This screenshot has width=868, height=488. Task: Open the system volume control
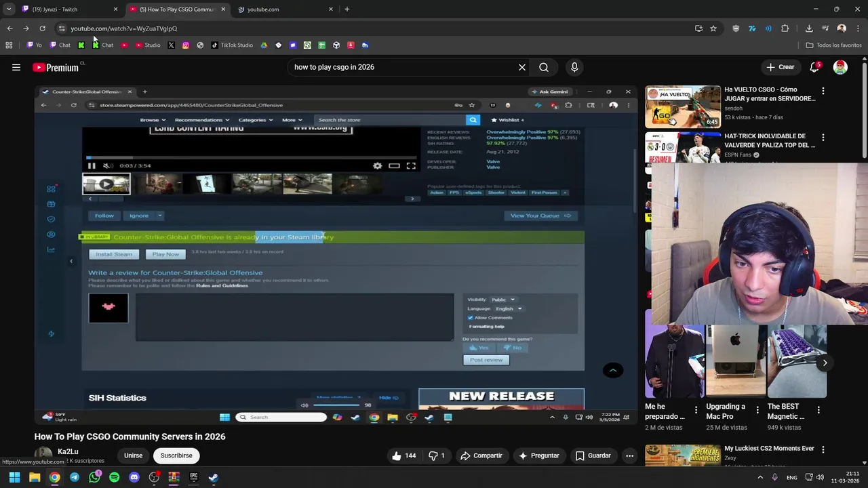pyautogui.click(x=820, y=477)
